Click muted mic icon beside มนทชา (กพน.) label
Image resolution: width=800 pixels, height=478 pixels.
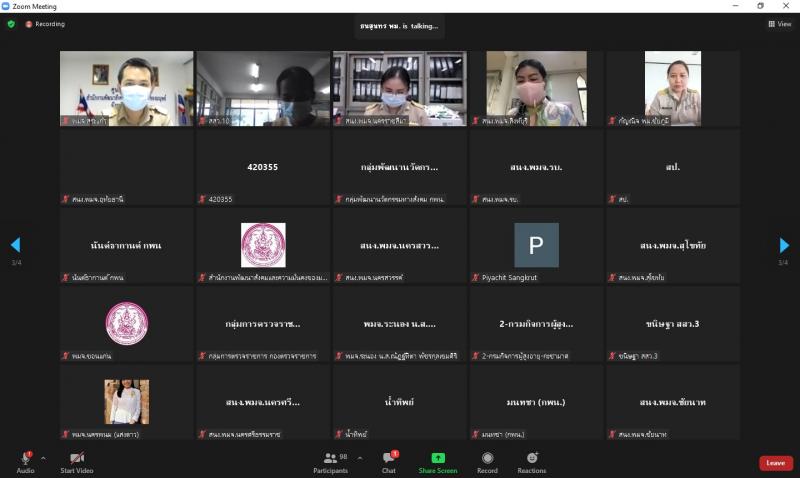tap(476, 434)
